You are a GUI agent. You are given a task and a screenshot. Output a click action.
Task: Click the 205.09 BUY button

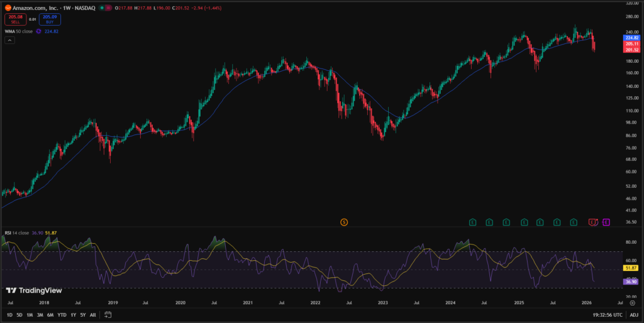pos(50,19)
